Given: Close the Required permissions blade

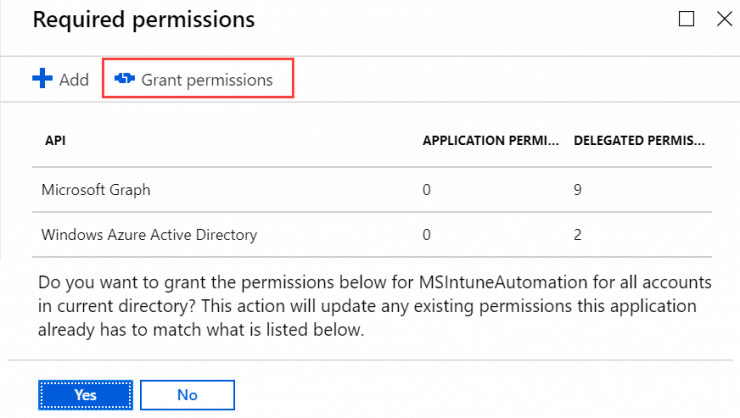Looking at the screenshot, I should click(x=723, y=19).
